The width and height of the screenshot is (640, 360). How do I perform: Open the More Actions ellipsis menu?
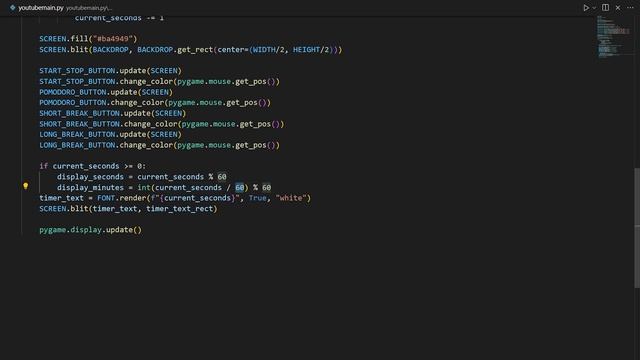coord(630,8)
